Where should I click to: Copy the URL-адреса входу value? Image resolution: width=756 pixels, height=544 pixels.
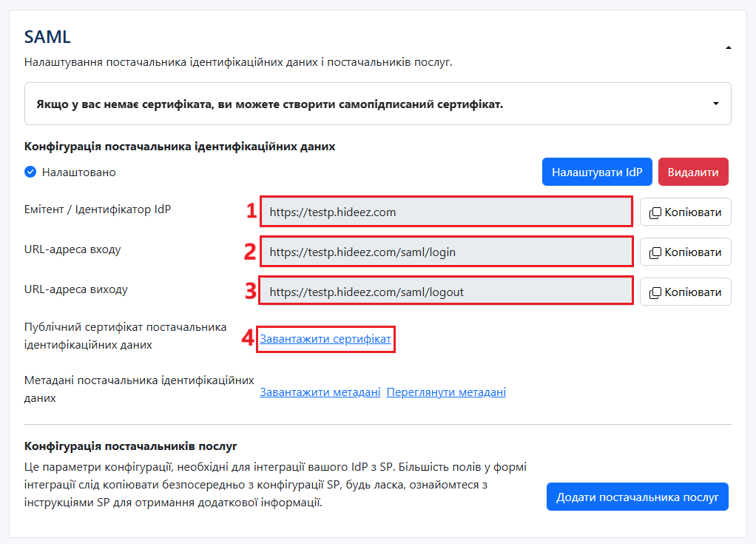click(x=685, y=252)
